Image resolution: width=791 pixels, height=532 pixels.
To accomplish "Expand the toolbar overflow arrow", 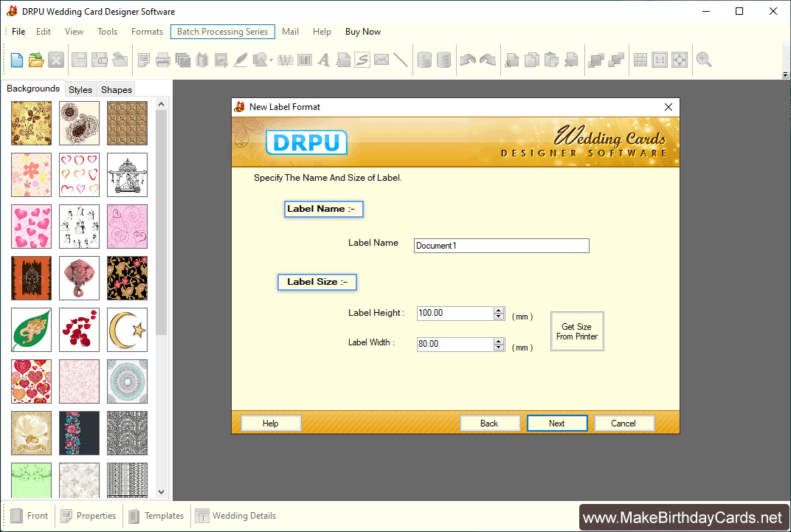I will [785, 75].
